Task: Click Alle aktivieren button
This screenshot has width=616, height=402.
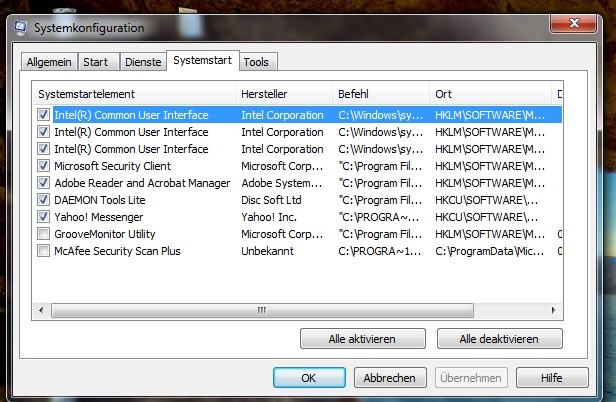Action: [x=363, y=339]
